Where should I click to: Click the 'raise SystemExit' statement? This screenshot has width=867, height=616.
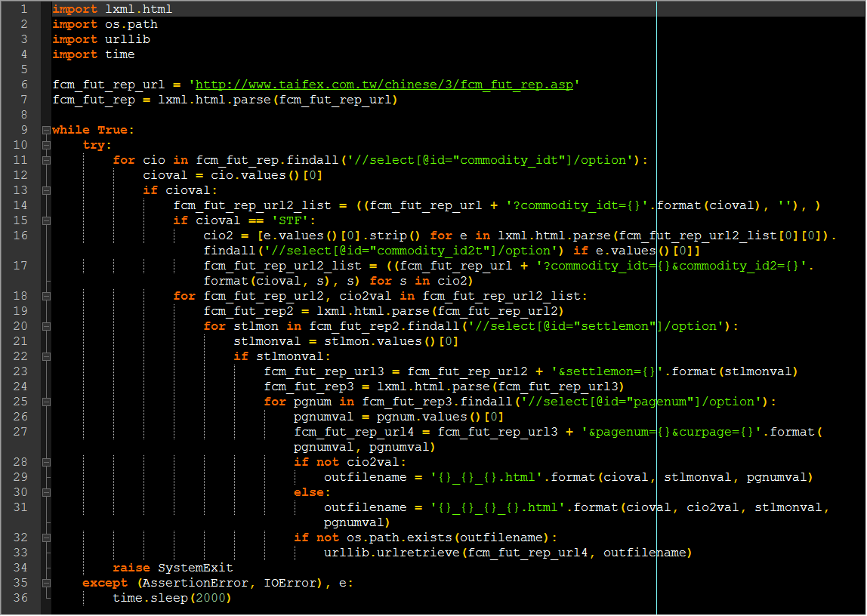[172, 568]
